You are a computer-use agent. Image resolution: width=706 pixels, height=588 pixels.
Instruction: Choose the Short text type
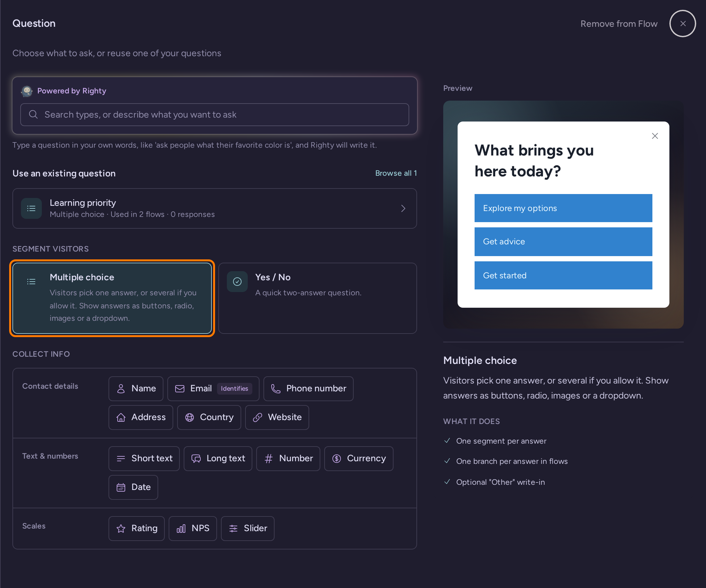[x=144, y=459]
